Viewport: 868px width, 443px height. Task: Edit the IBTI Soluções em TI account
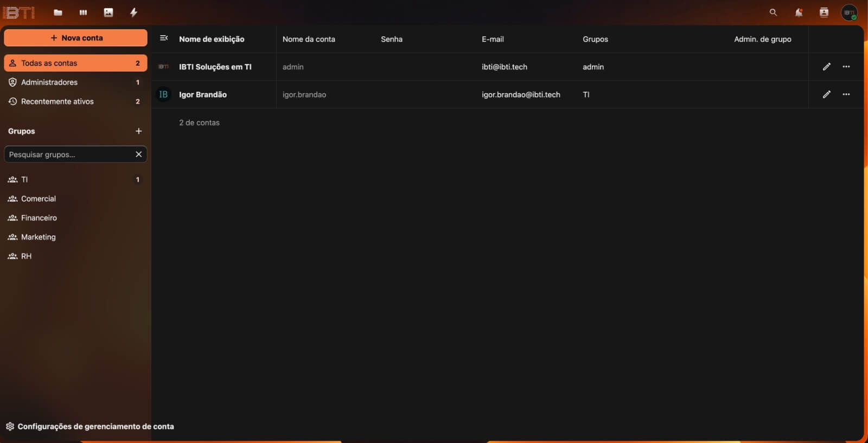[x=826, y=67]
